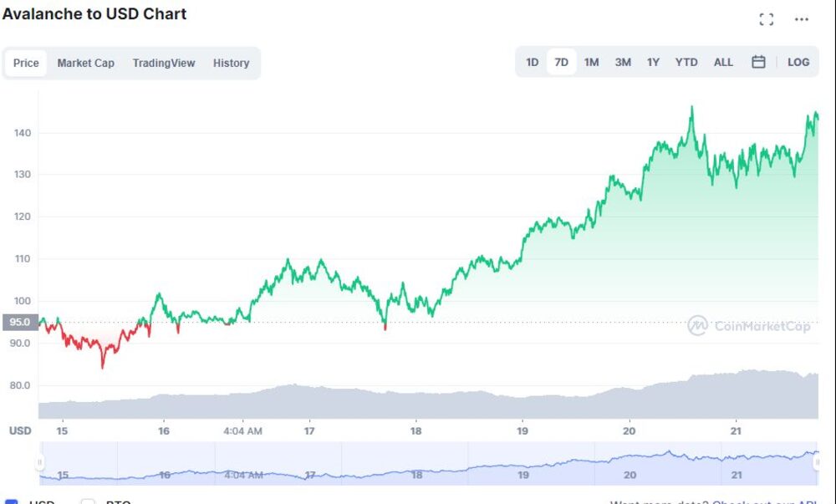Select the History view
The image size is (836, 504).
tap(231, 63)
